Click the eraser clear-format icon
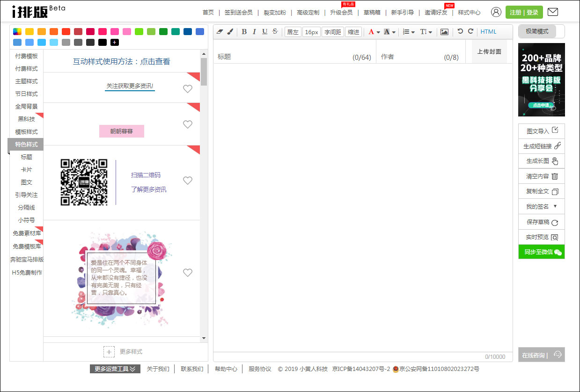This screenshot has width=580, height=392. [x=220, y=32]
